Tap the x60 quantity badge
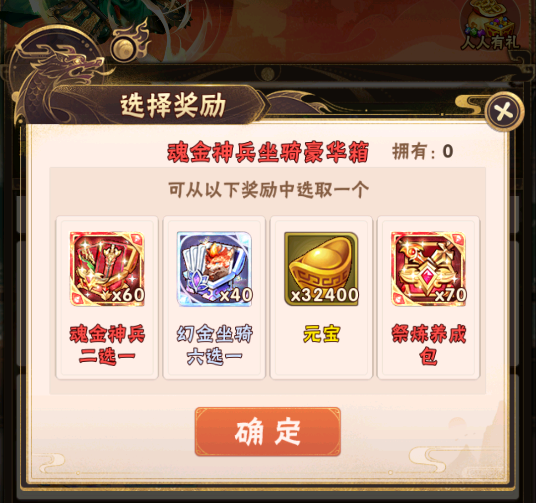The height and width of the screenshot is (503, 536). pyautogui.click(x=128, y=295)
